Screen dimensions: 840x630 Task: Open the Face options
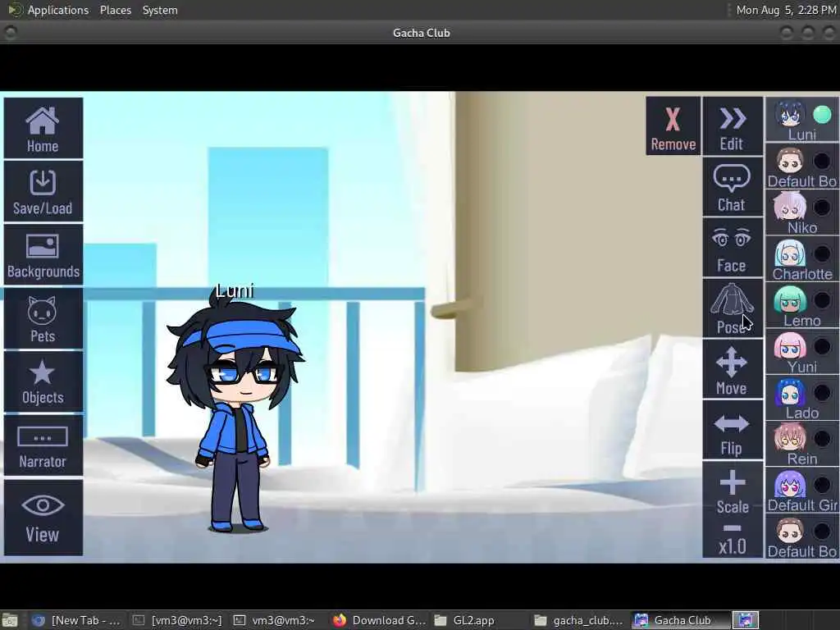pyautogui.click(x=733, y=248)
